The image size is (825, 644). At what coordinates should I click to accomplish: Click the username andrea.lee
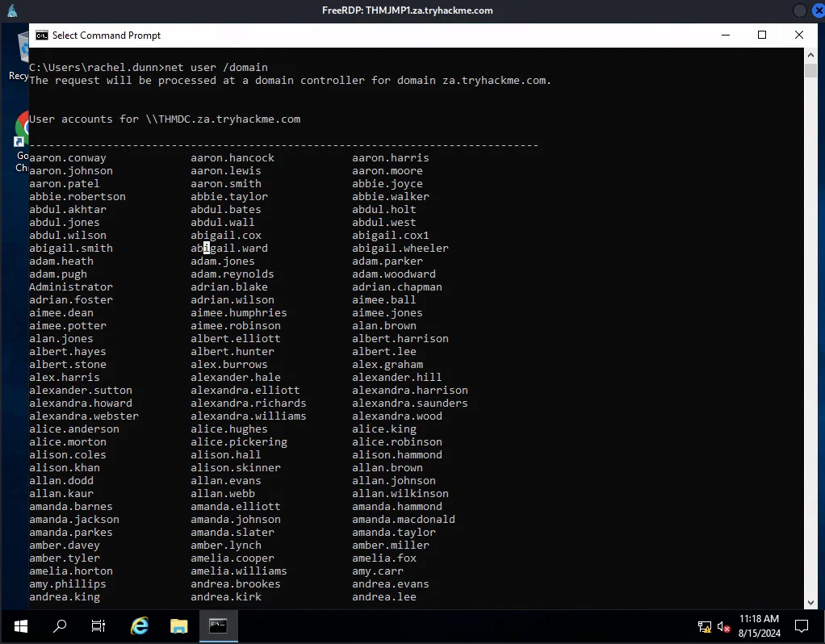tap(384, 596)
